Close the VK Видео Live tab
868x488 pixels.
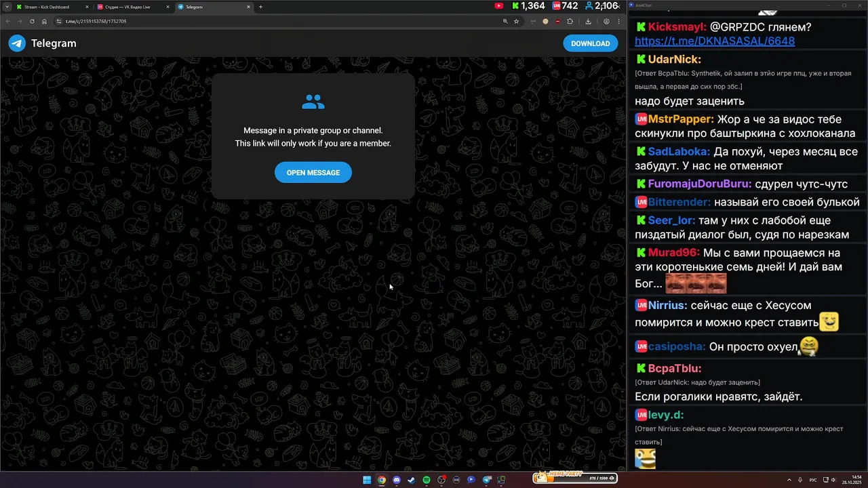pos(167,7)
